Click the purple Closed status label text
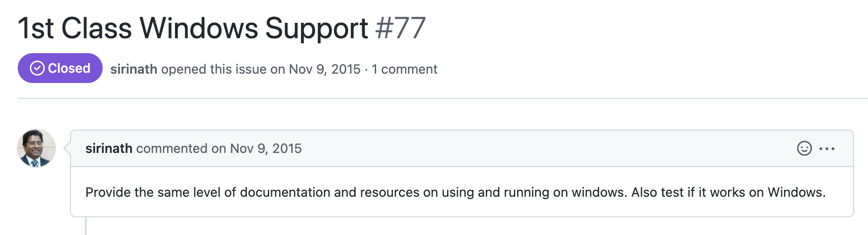 coord(69,68)
